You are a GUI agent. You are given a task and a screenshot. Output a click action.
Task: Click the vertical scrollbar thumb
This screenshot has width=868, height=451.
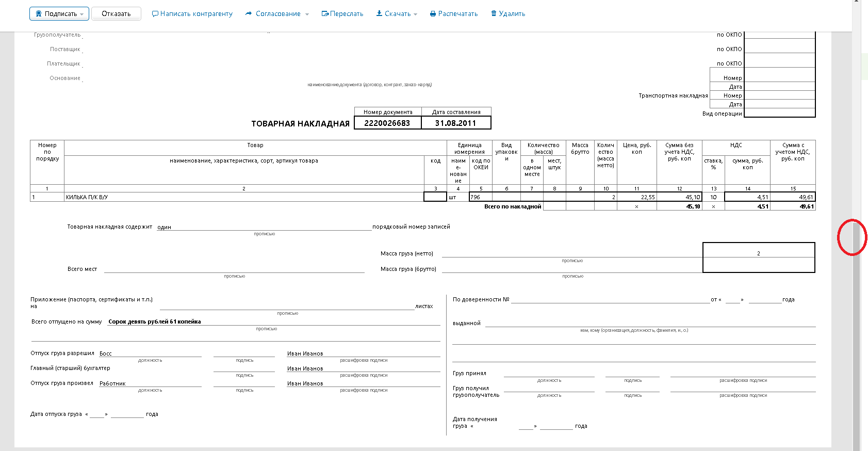click(x=856, y=338)
